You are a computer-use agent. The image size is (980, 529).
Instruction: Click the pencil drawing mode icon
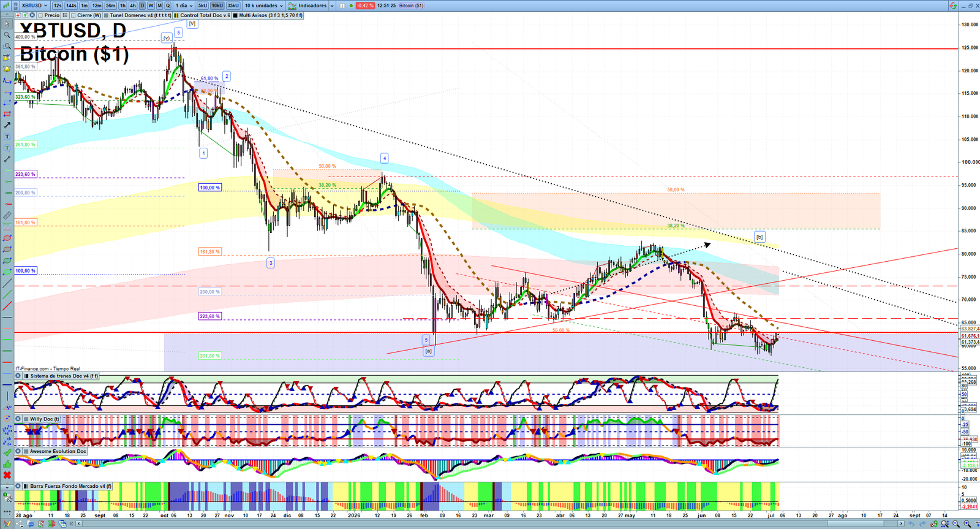tap(7, 523)
